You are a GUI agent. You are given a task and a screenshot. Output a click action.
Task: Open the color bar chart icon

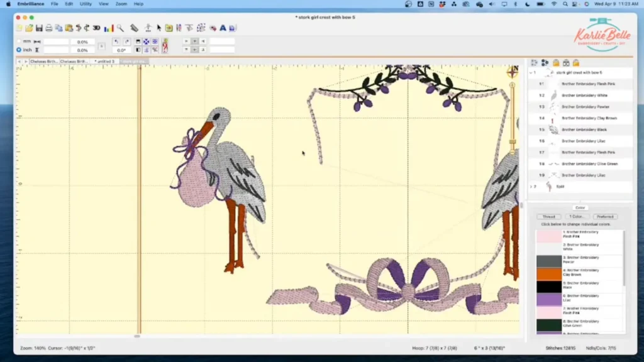[108, 28]
